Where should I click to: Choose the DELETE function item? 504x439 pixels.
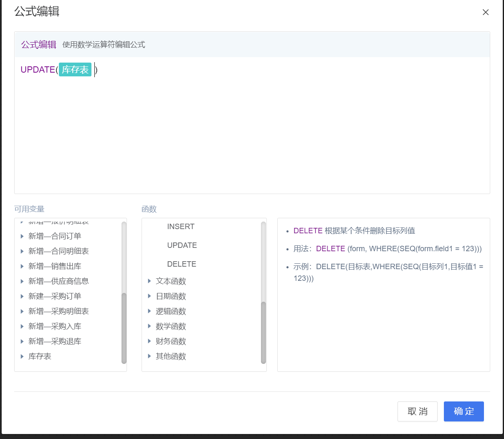tap(182, 264)
